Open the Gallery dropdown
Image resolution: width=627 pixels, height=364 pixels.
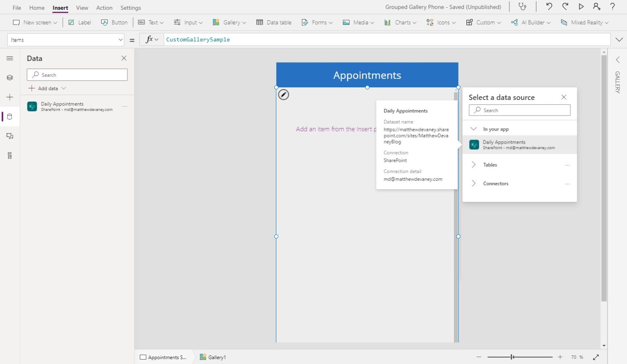[x=229, y=22]
